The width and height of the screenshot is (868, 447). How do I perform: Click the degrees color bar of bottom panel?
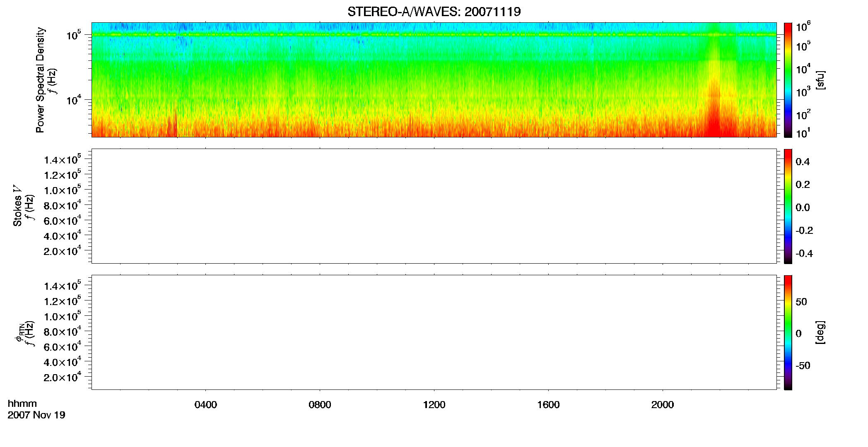(788, 332)
